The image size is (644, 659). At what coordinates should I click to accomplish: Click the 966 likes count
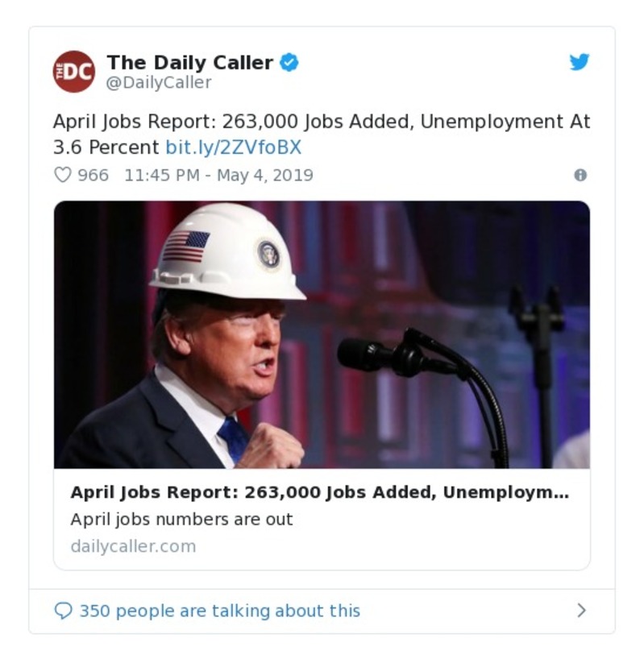[93, 175]
